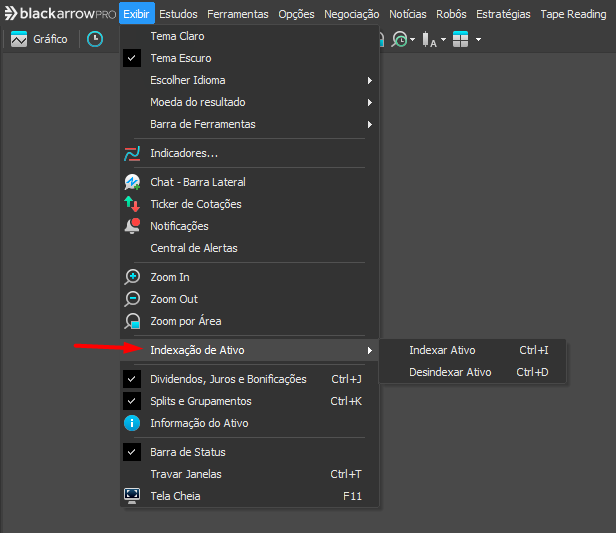Disable the Barra de Status option

click(132, 452)
